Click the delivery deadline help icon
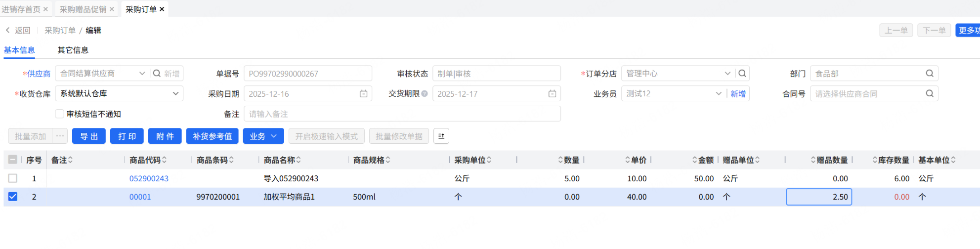This screenshot has width=980, height=249. click(x=425, y=94)
